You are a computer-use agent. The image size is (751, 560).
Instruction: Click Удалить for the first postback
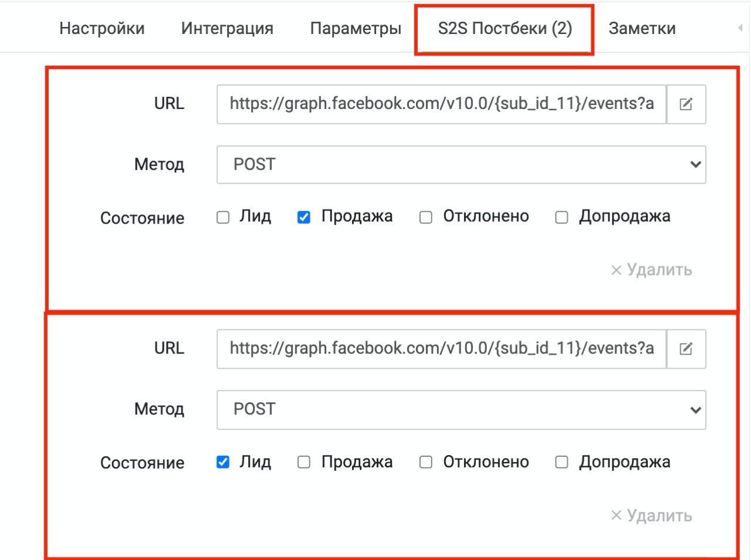(x=651, y=270)
